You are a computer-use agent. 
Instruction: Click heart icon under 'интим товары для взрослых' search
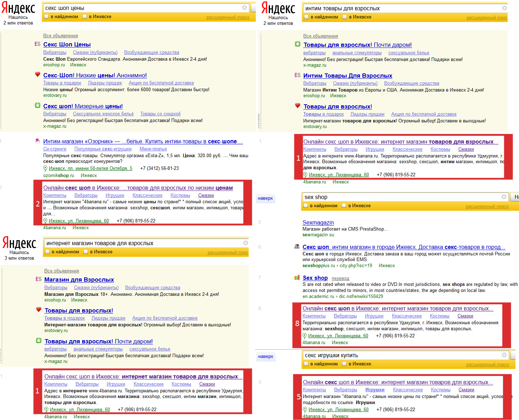pos(298,106)
